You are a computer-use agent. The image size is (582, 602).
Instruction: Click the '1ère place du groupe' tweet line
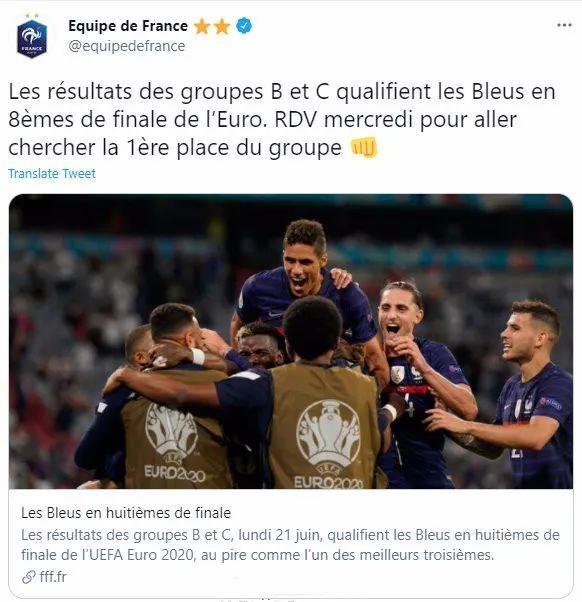pyautogui.click(x=193, y=148)
